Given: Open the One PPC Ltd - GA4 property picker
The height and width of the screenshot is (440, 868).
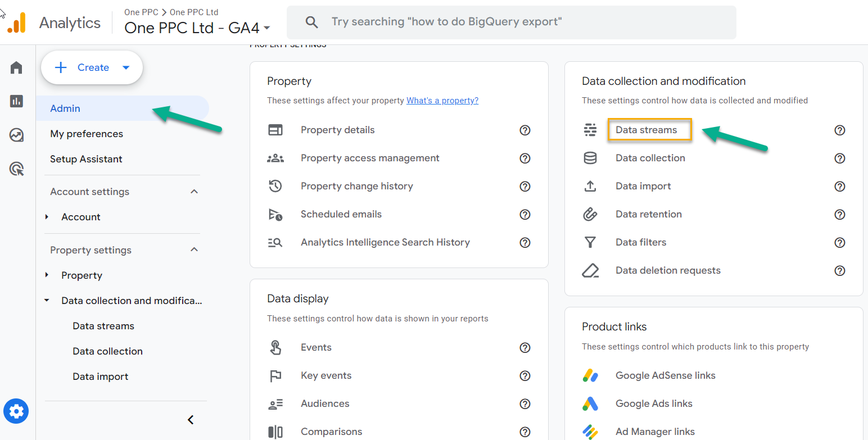Looking at the screenshot, I should click(x=197, y=28).
